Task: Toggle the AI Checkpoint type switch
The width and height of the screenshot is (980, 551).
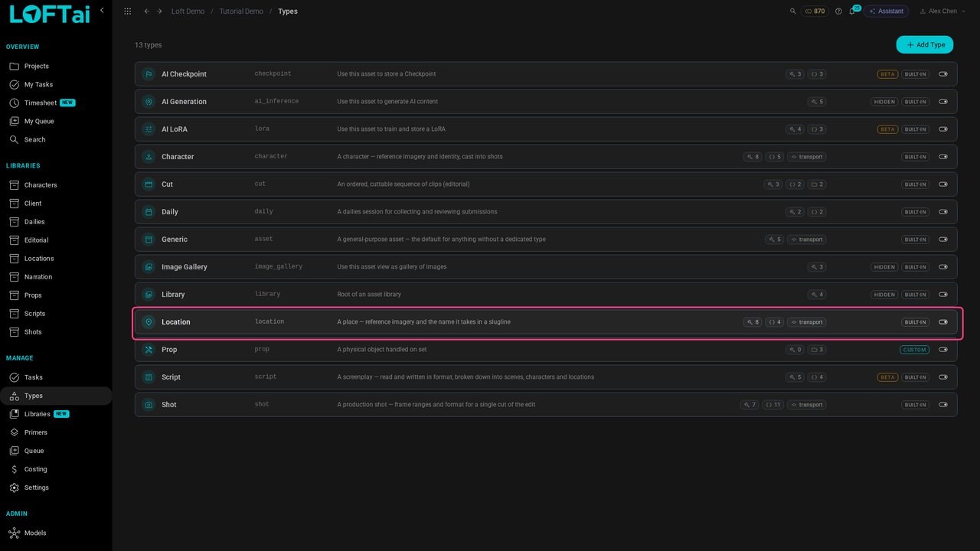Action: click(943, 74)
